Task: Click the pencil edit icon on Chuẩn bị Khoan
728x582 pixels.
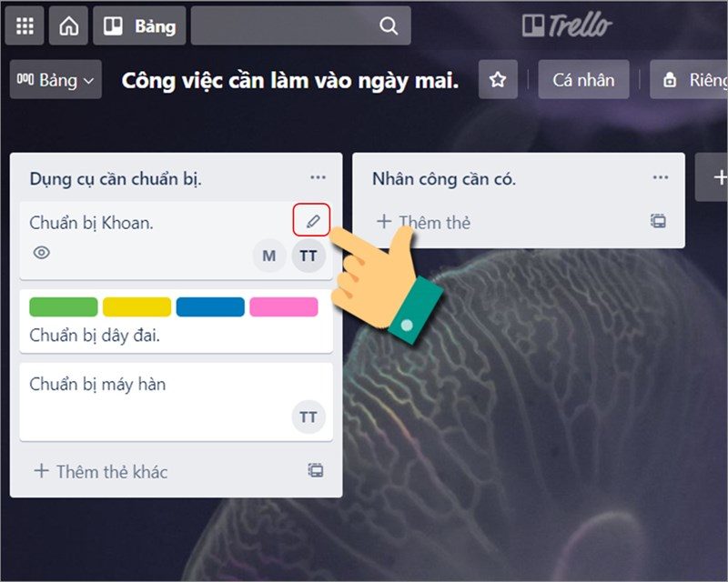Action: [312, 220]
